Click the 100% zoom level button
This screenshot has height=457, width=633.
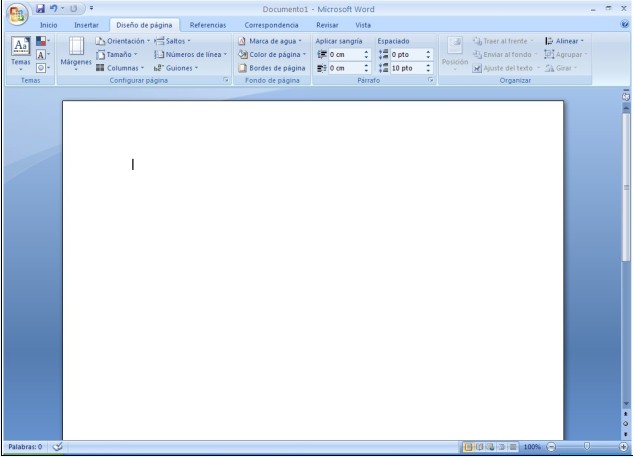tap(532, 446)
